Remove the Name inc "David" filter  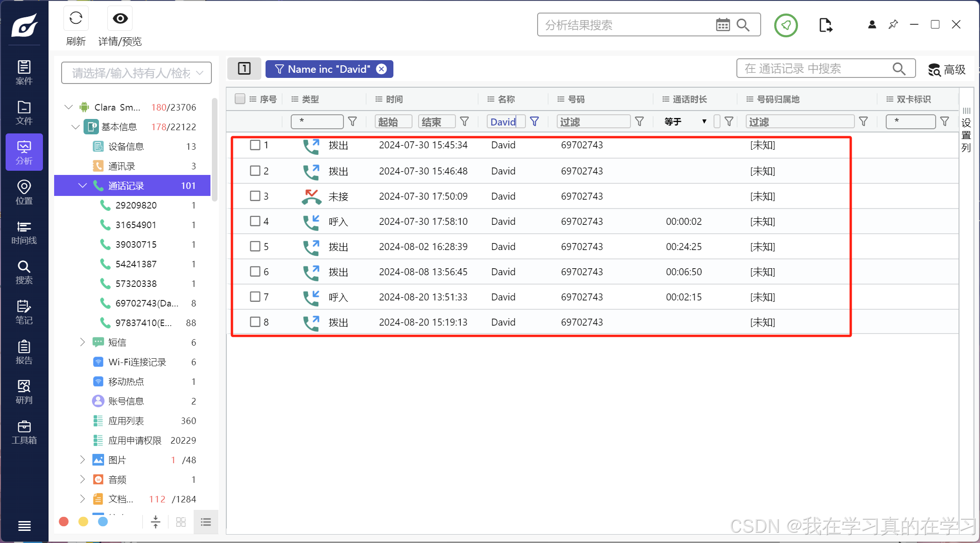382,69
